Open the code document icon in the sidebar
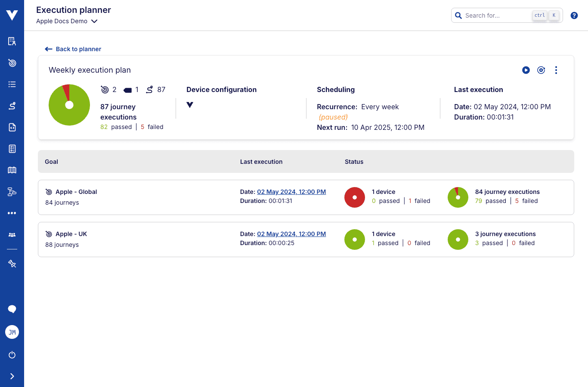 (12, 127)
